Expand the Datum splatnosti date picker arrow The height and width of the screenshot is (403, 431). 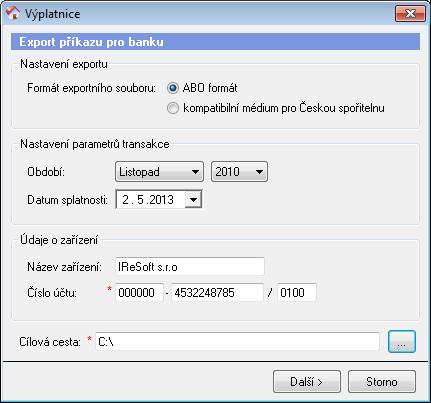click(x=193, y=200)
